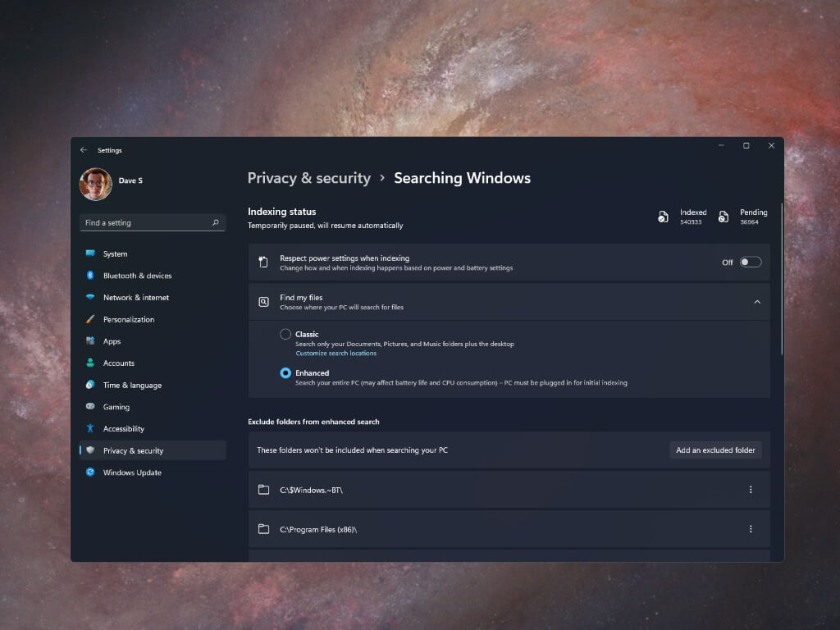Click folder icon beside C:\Program Files (x86)\
The image size is (840, 630).
(x=263, y=529)
